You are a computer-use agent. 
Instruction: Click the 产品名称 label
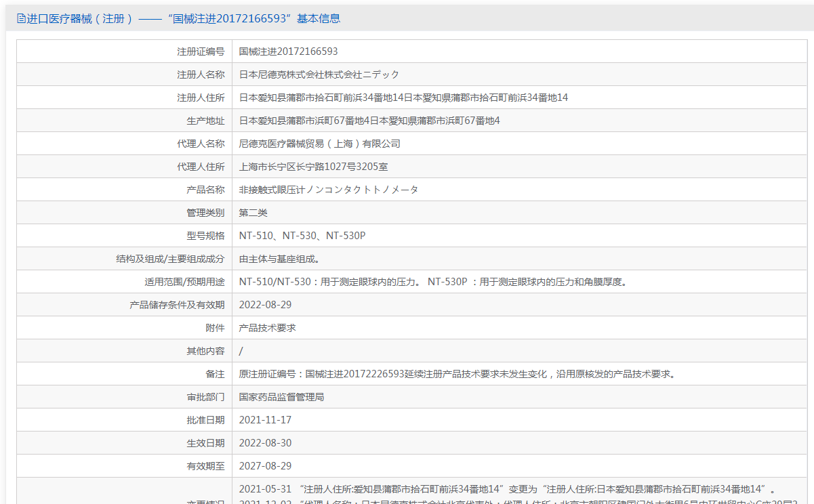click(x=205, y=190)
